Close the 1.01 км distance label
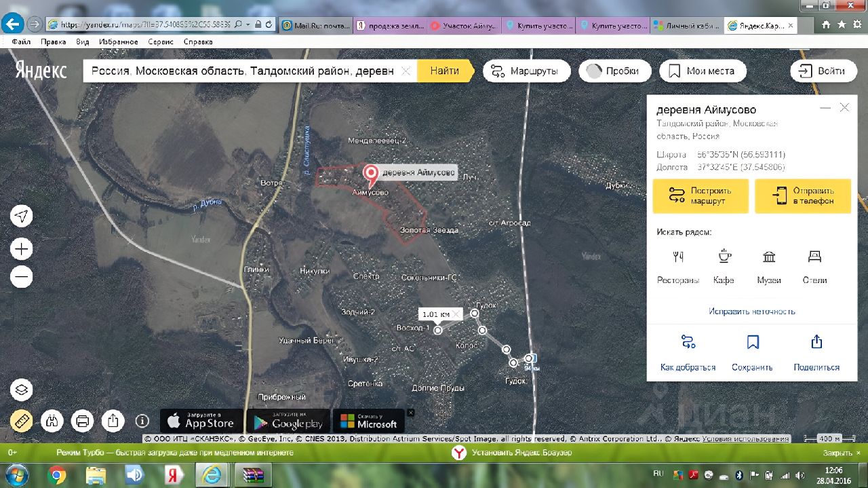This screenshot has height=488, width=868. 457,314
